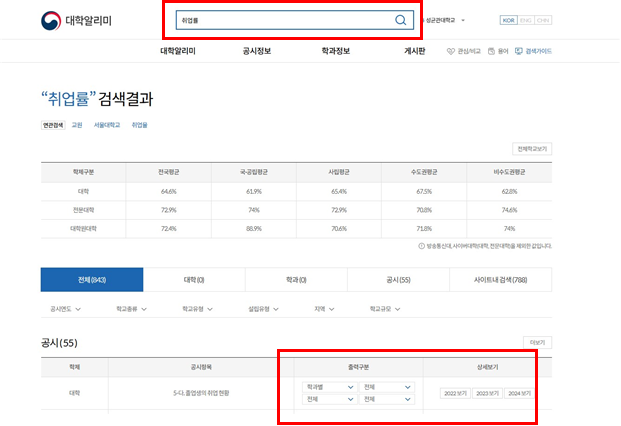Click the 2024년기 detail button

pos(520,393)
